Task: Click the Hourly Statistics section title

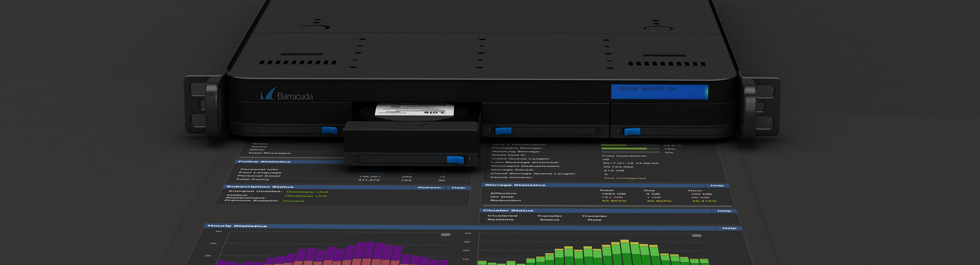Action: (x=237, y=226)
